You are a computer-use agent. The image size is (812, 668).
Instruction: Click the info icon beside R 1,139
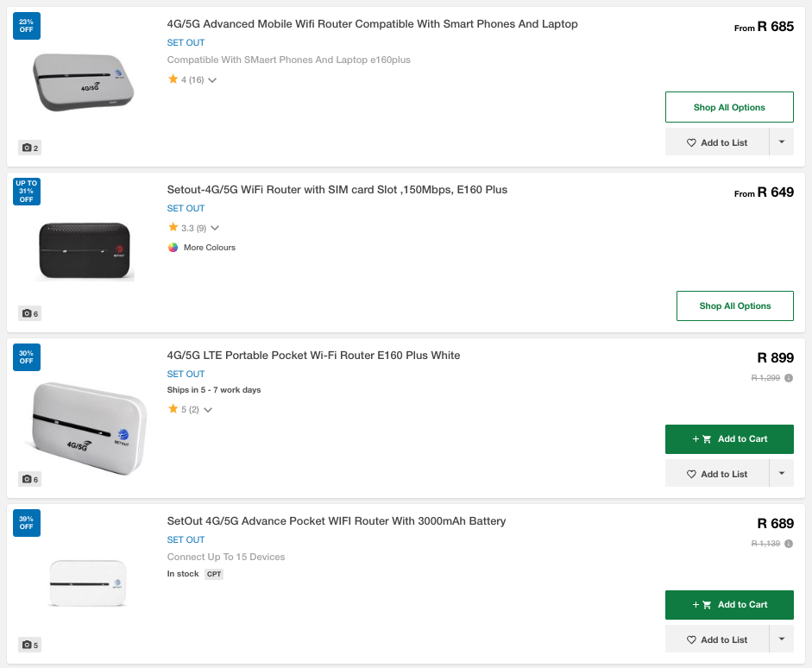[789, 544]
